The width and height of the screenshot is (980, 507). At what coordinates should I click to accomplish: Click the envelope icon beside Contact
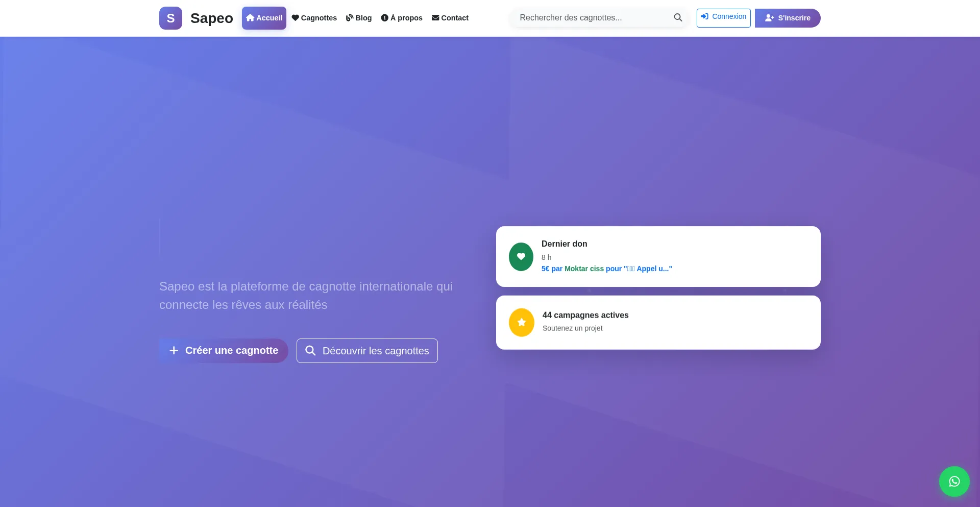(x=435, y=18)
